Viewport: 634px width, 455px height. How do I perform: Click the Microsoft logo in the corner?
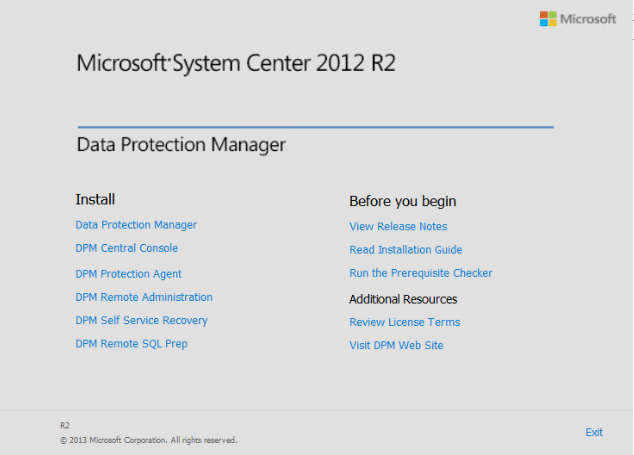click(x=577, y=19)
